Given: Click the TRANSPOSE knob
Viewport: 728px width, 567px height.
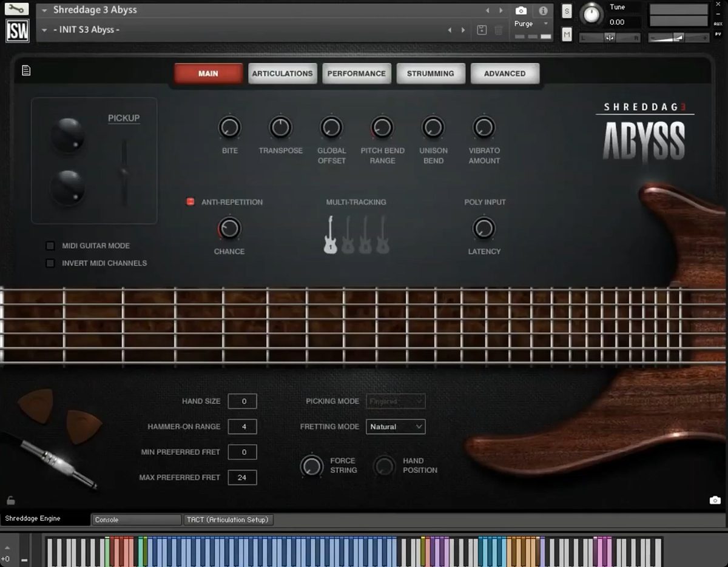Looking at the screenshot, I should pos(280,128).
